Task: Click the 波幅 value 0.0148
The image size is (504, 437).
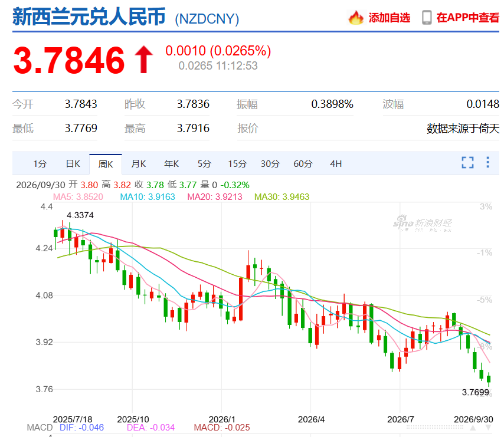Action: [x=483, y=104]
